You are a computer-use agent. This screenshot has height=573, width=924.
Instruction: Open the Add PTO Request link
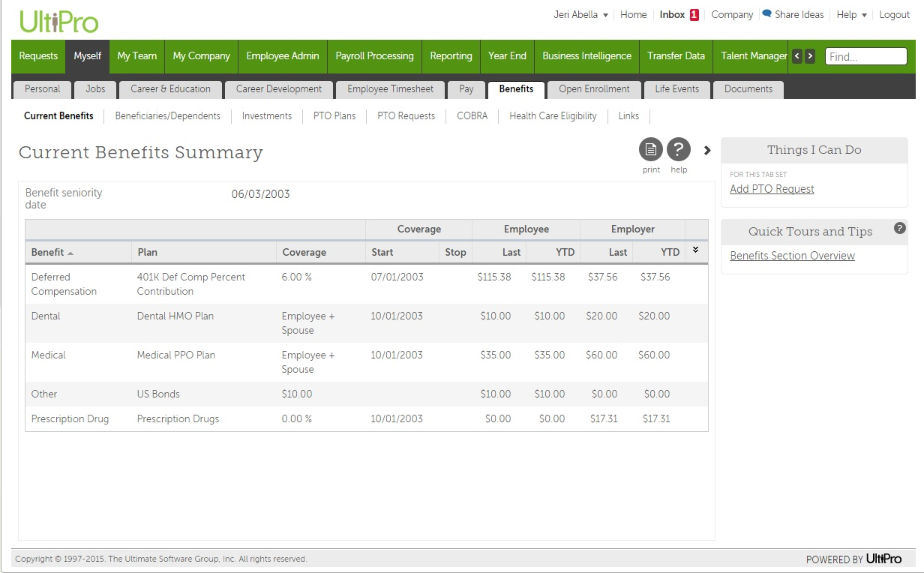pos(772,189)
